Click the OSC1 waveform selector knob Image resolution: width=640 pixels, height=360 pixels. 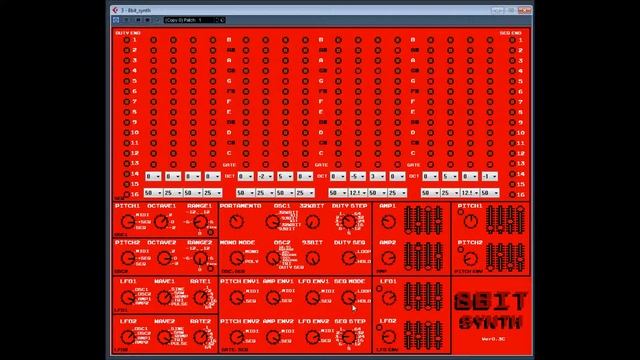[x=272, y=222]
